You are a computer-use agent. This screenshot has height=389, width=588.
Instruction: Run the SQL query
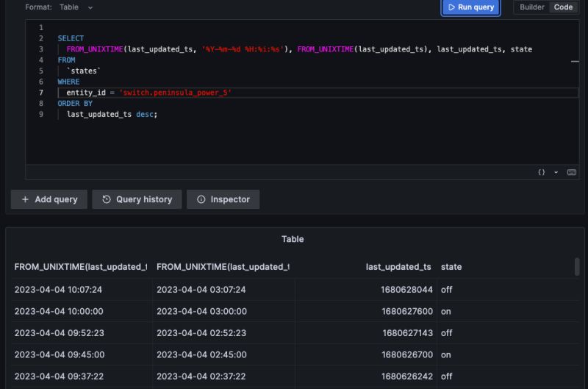tap(470, 7)
